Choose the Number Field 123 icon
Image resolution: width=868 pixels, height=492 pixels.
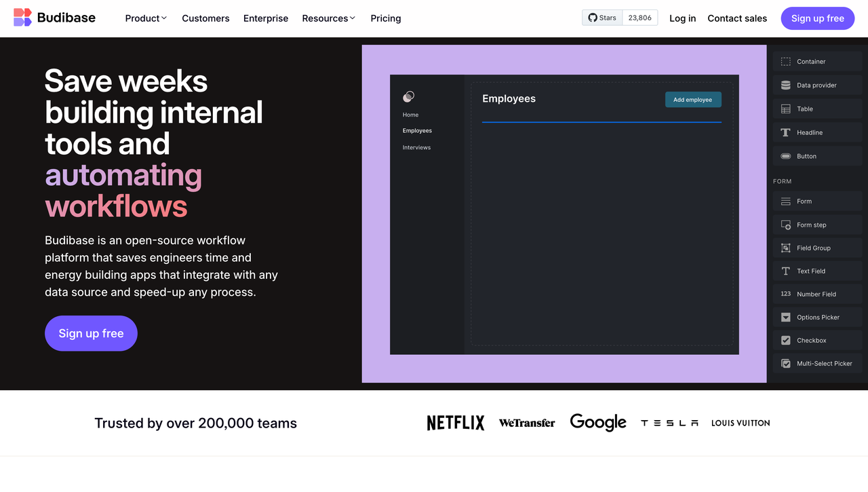[x=785, y=294]
